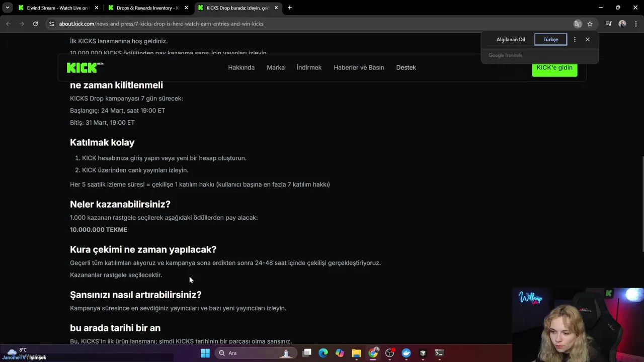This screenshot has height=362, width=644.
Task: Switch to Drops & Rewards Inventory tab
Action: pyautogui.click(x=148, y=8)
